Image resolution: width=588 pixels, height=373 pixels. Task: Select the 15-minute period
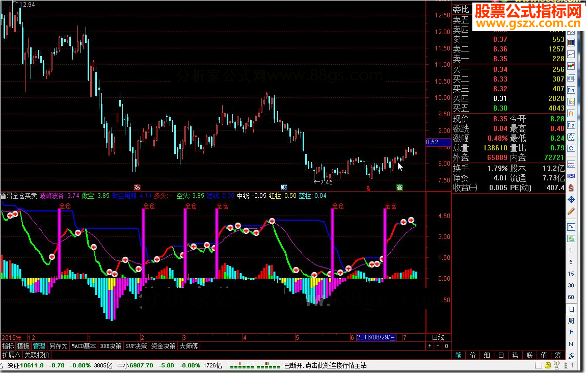tap(571, 273)
